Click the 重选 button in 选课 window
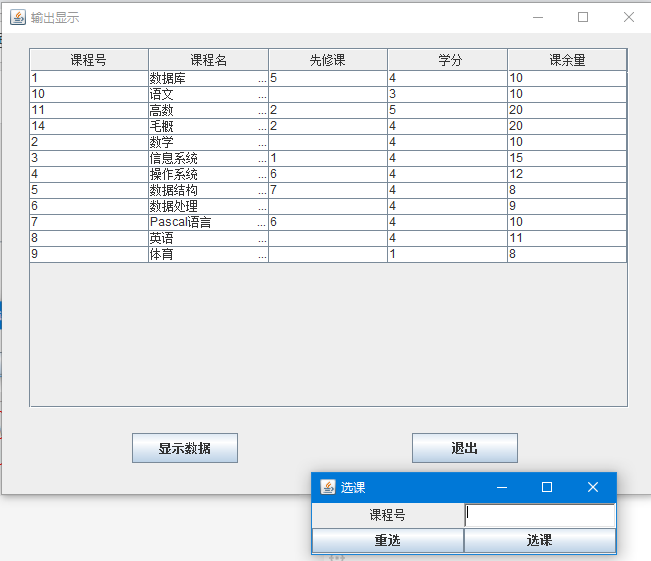651x561 pixels. [x=387, y=540]
